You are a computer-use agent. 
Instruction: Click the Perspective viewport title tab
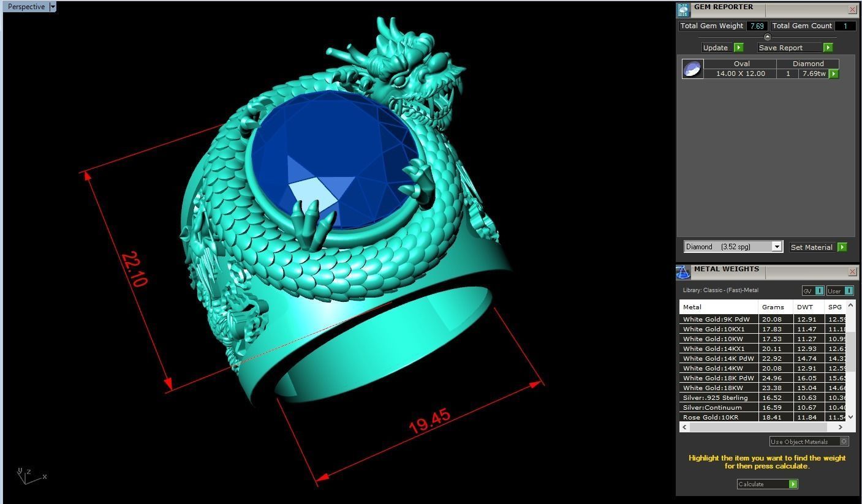click(x=26, y=7)
